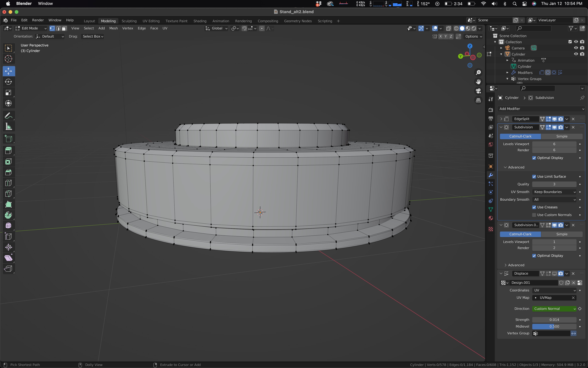Select the Cursor tool in toolbar

coord(9,59)
